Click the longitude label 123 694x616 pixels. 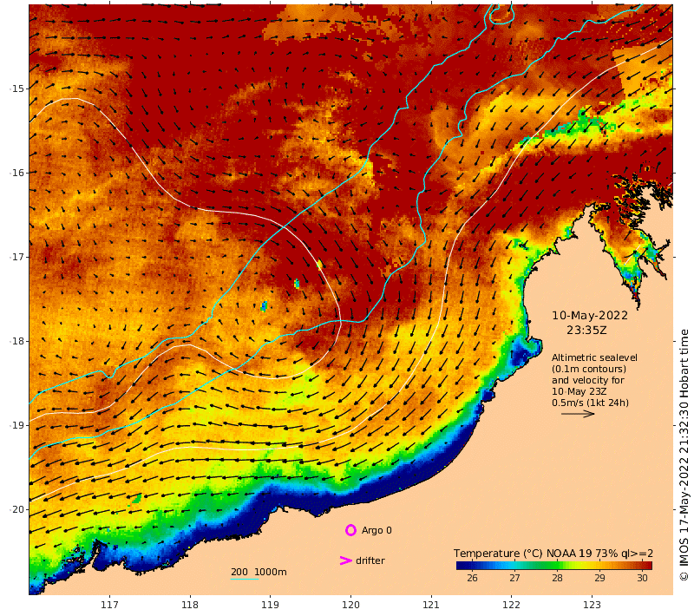tap(592, 605)
